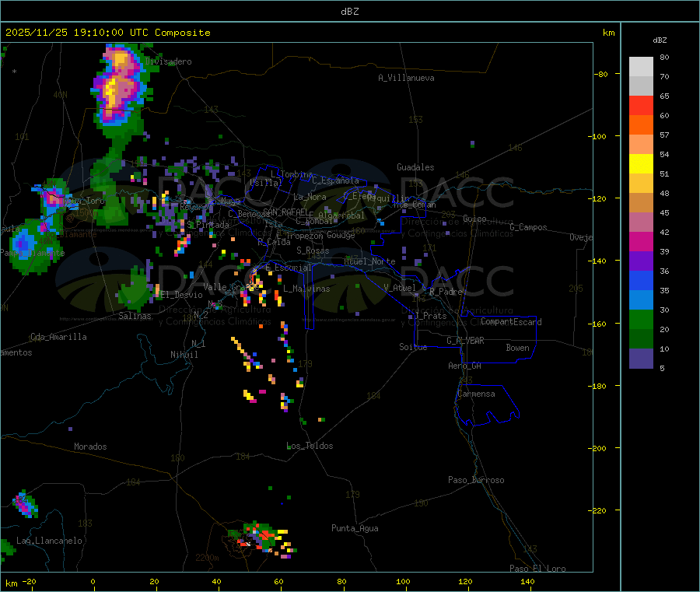The width and height of the screenshot is (700, 592).
Task: Click the 'km' label at the bottom left
Action: (x=11, y=583)
